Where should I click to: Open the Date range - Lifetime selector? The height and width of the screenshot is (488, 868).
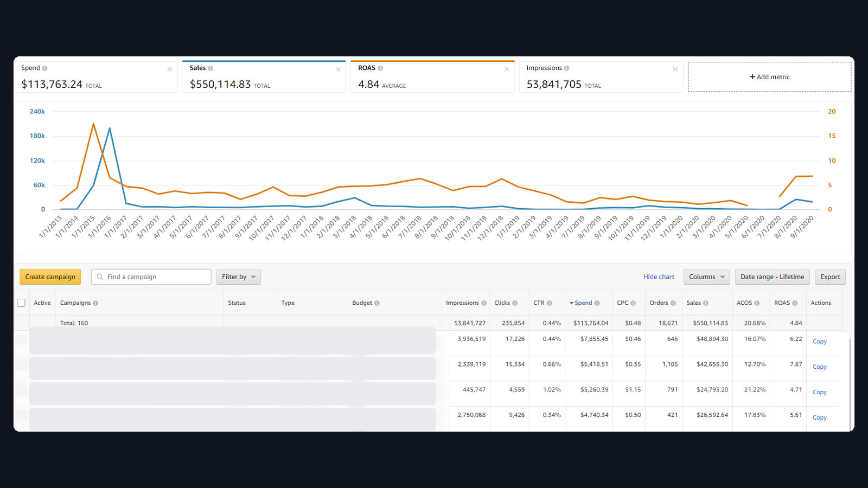[773, 277]
